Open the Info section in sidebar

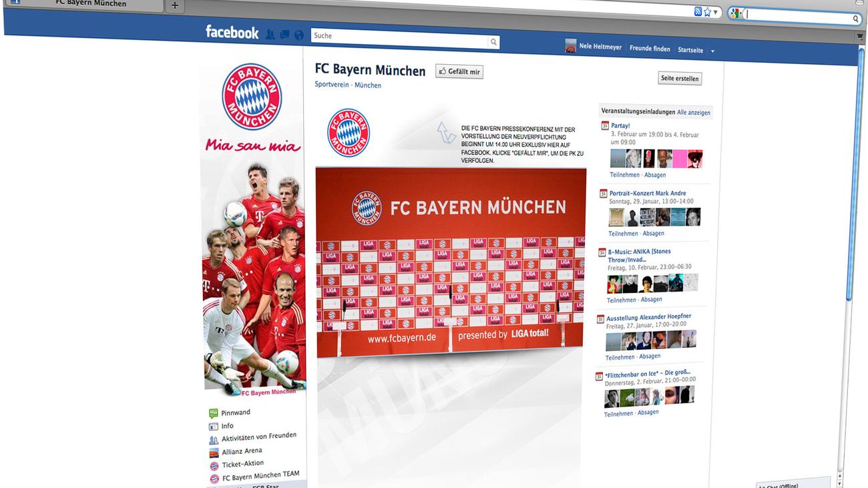228,426
